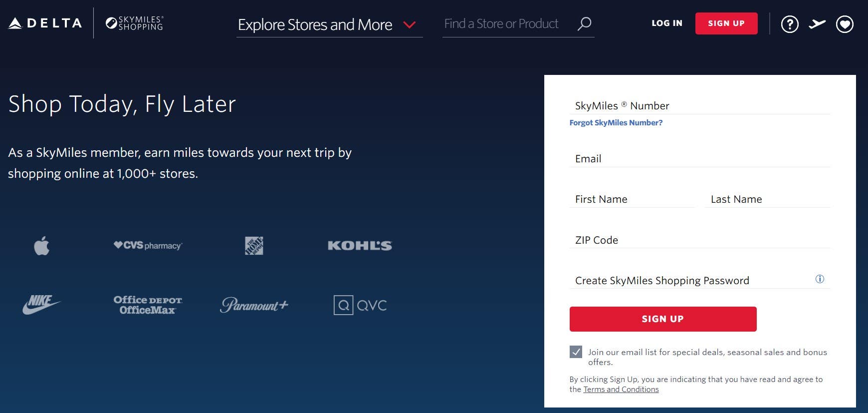This screenshot has width=868, height=413.
Task: Uncheck the join email list checkbox
Action: [x=576, y=352]
